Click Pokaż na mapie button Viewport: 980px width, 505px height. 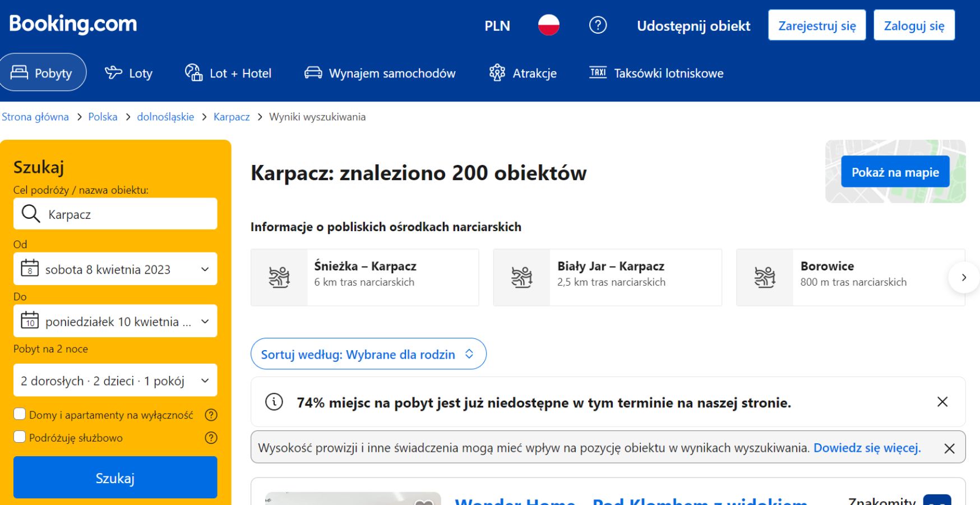(x=895, y=172)
